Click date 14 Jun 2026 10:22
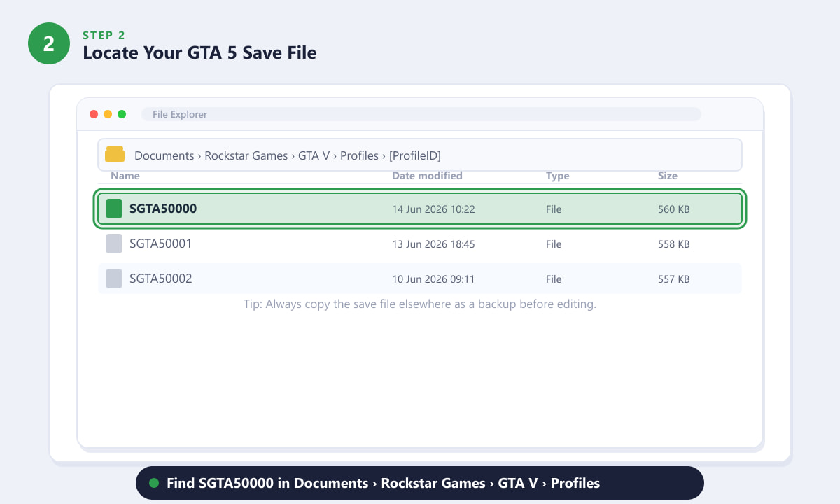The width and height of the screenshot is (840, 504). (x=433, y=209)
